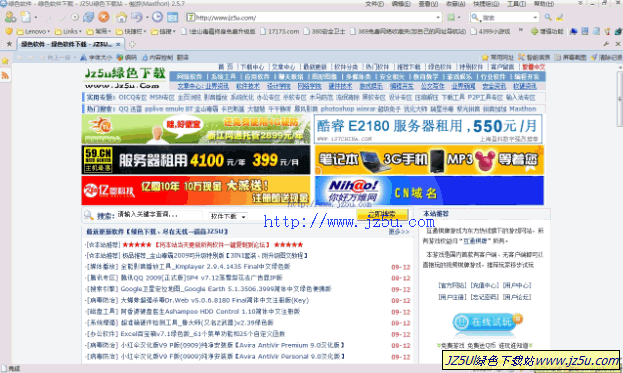Click the vertical page scrollbar thumb
The width and height of the screenshot is (623, 373).
620,99
